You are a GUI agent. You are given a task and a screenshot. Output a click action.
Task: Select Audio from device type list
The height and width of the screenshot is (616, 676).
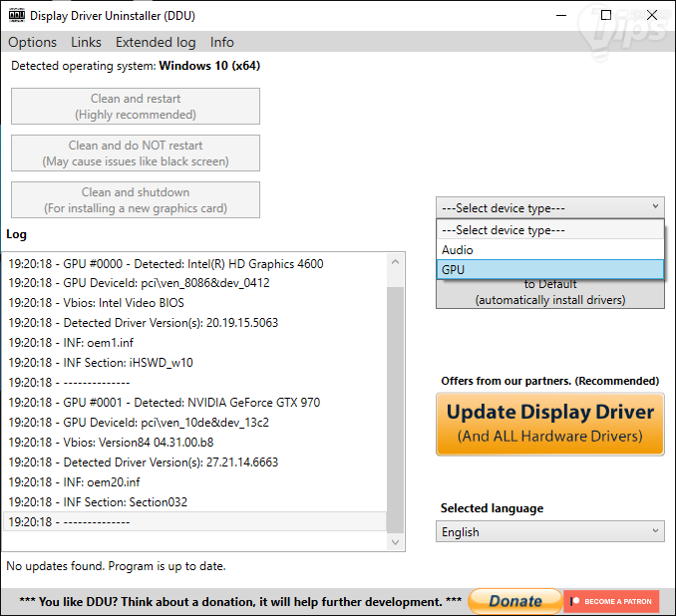point(550,250)
